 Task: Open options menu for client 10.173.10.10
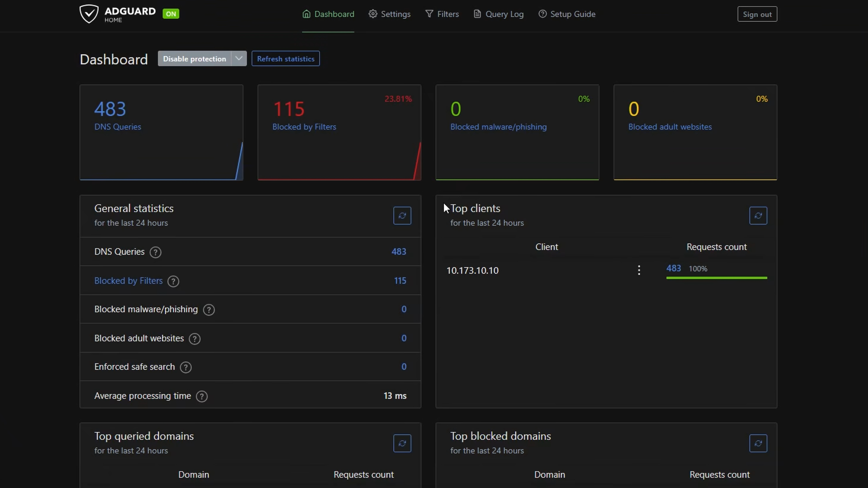coord(639,270)
